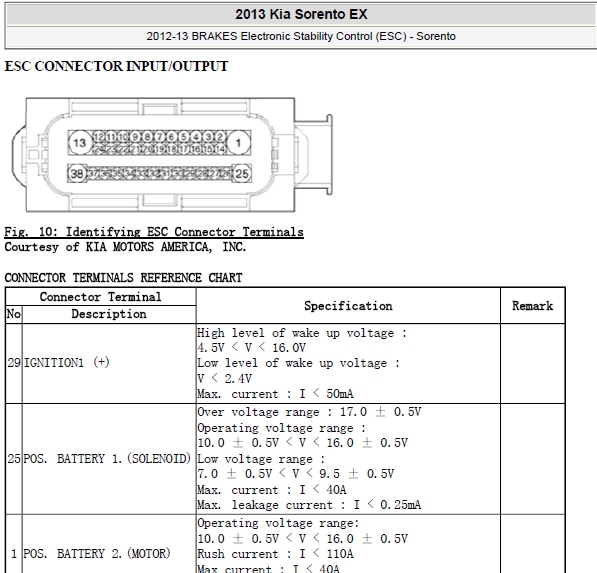Click the 'No' column header

(x=14, y=314)
